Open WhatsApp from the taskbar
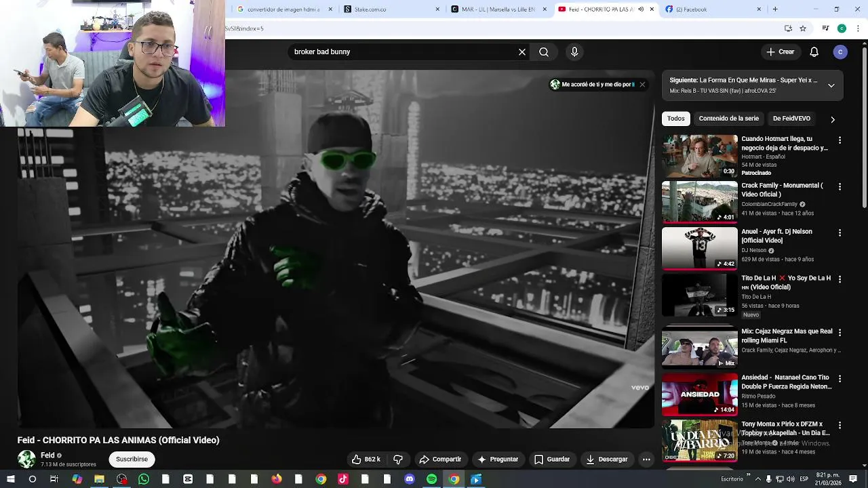868x488 pixels. 144,479
